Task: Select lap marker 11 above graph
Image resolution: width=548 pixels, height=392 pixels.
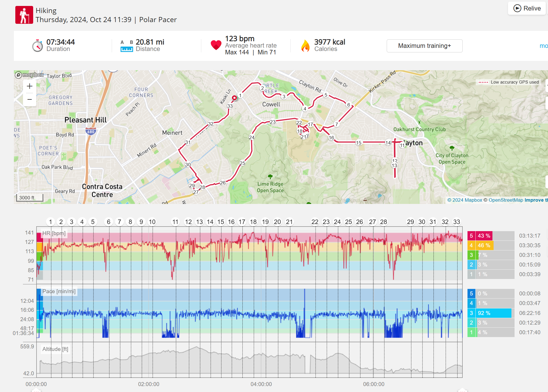Action: [175, 222]
